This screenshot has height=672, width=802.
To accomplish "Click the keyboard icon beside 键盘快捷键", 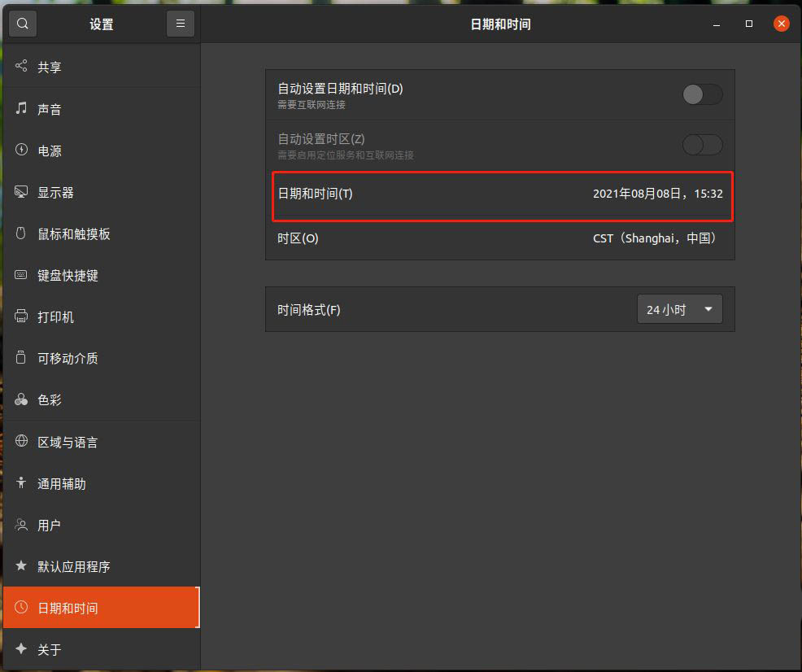I will [x=21, y=275].
